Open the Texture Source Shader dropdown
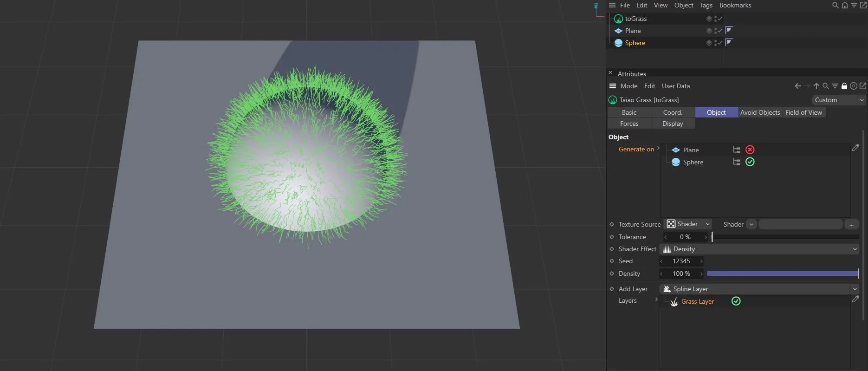 pos(688,224)
